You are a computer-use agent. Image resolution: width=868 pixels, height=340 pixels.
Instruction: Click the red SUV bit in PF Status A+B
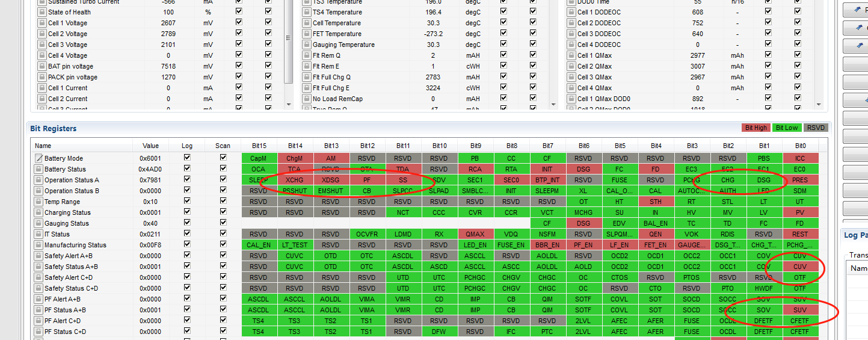pos(800,310)
